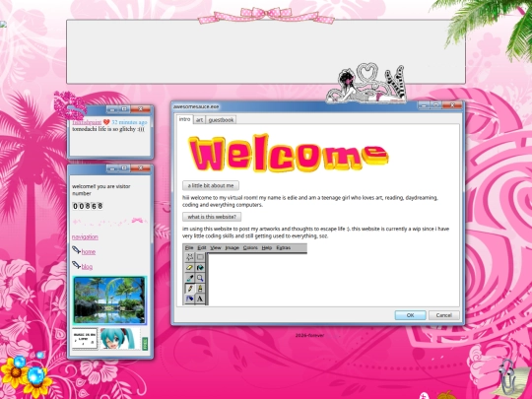Image resolution: width=532 pixels, height=399 pixels.
Task: Click the broken heart icon in chat post
Action: click(x=106, y=122)
